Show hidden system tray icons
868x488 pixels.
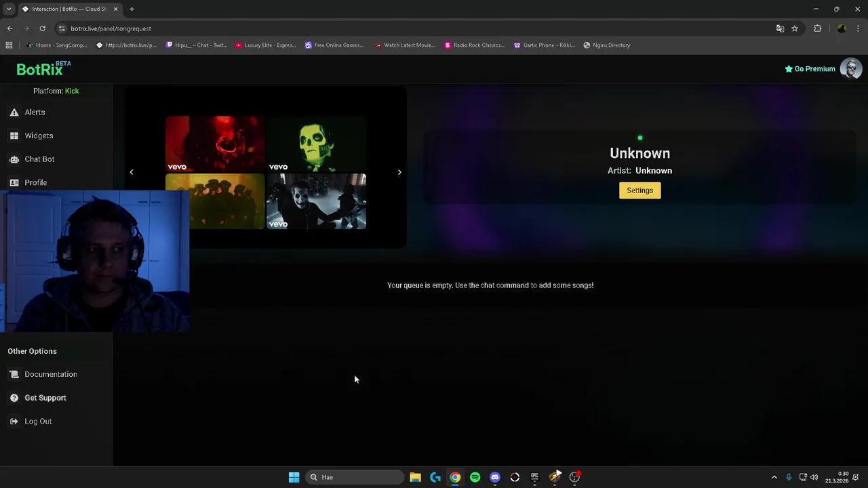pyautogui.click(x=774, y=477)
